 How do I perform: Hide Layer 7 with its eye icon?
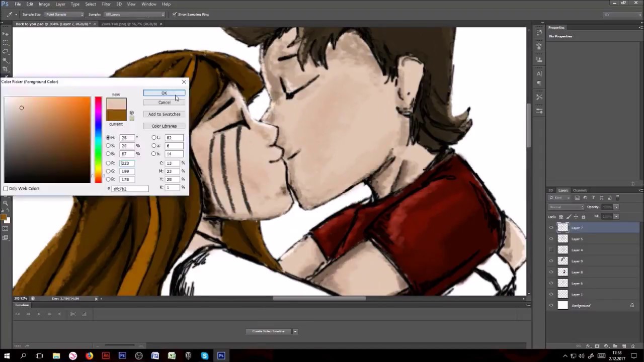pyautogui.click(x=551, y=228)
